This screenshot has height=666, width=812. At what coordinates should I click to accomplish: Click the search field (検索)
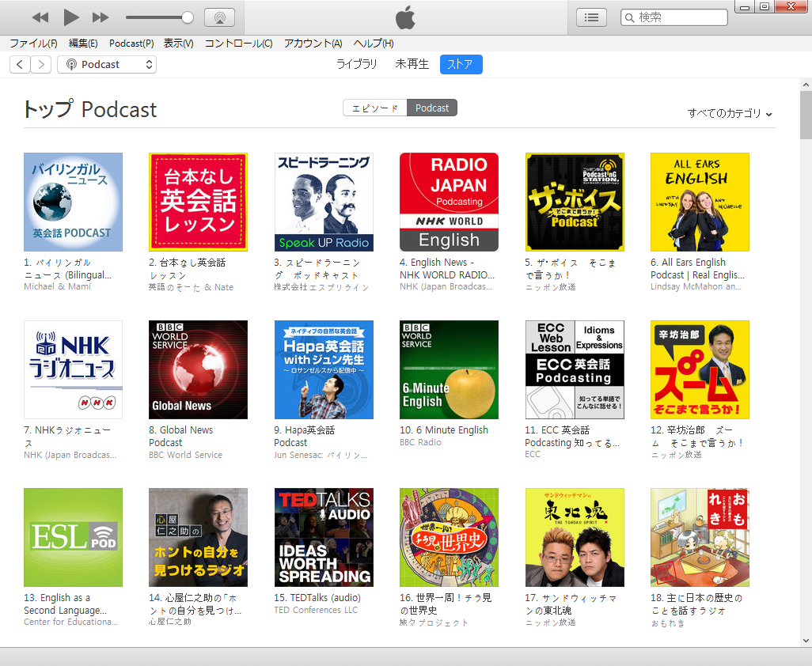click(674, 17)
